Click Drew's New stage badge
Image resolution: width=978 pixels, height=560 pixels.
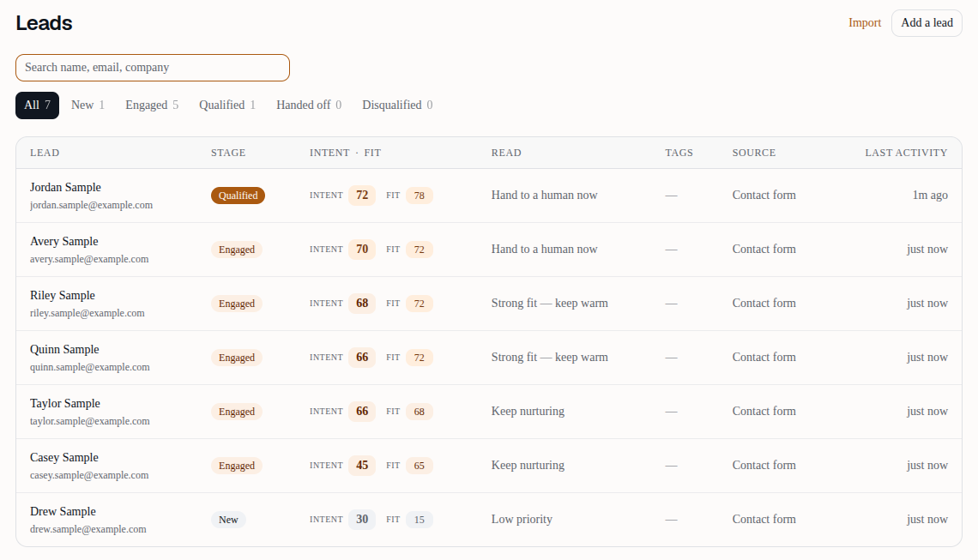point(228,520)
